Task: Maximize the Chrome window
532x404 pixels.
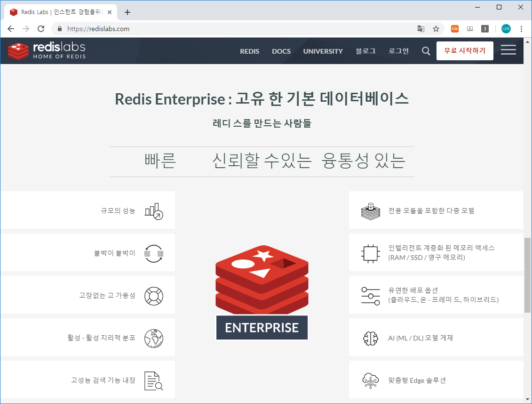Action: point(499,7)
